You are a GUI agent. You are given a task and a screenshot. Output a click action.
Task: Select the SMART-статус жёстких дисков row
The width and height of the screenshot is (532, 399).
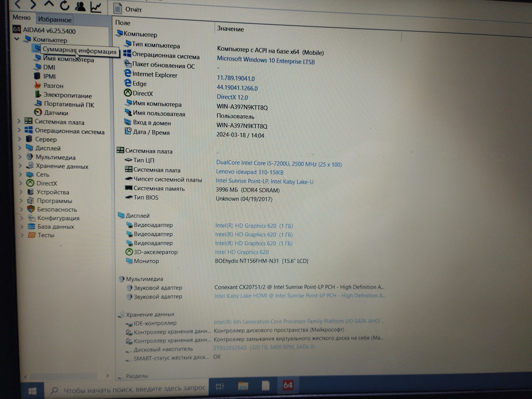[x=173, y=357]
